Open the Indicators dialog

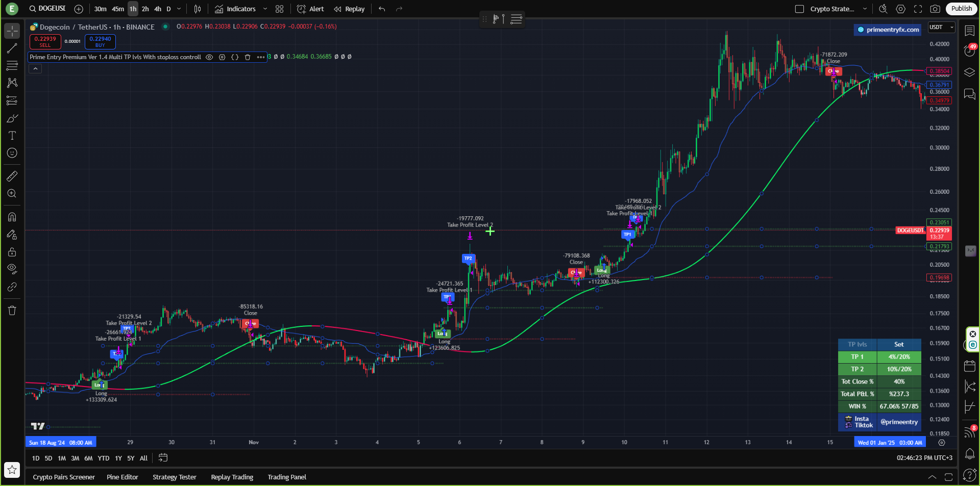pyautogui.click(x=235, y=9)
